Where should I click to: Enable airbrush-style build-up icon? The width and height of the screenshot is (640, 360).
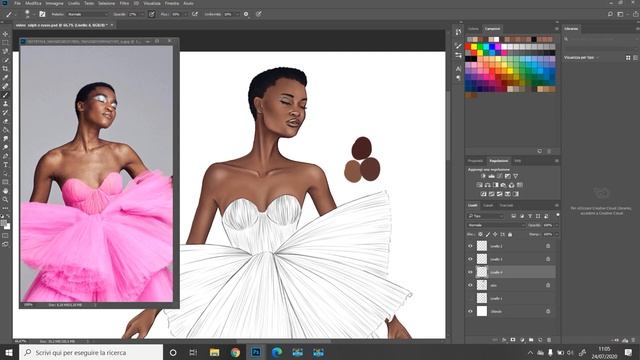click(x=195, y=14)
